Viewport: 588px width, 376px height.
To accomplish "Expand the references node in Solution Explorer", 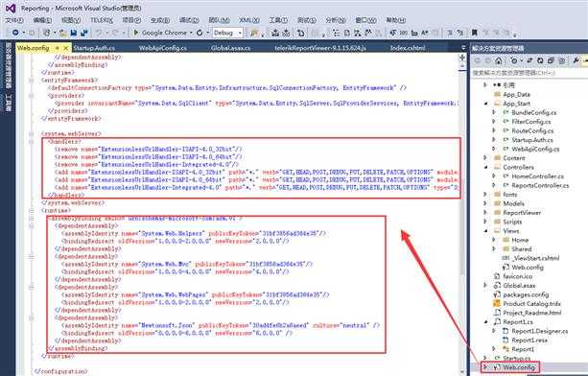I will pos(485,85).
